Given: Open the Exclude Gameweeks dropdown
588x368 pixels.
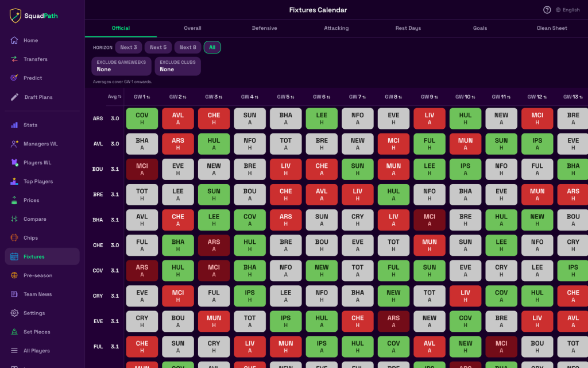Looking at the screenshot, I should click(122, 66).
